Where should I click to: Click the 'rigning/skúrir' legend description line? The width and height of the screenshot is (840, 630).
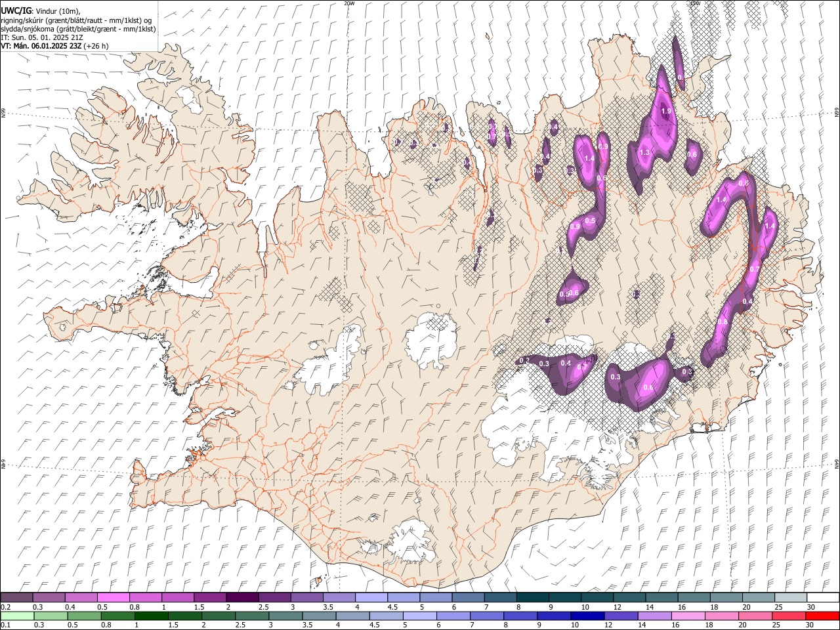76,20
